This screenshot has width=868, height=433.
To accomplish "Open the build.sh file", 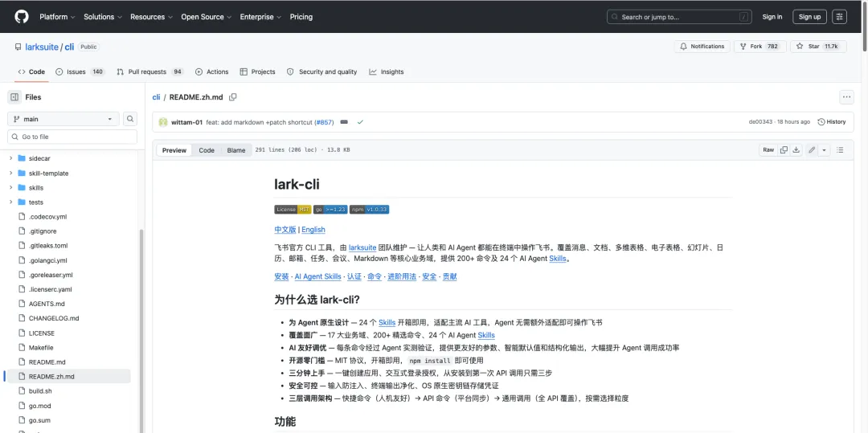I will coord(40,391).
